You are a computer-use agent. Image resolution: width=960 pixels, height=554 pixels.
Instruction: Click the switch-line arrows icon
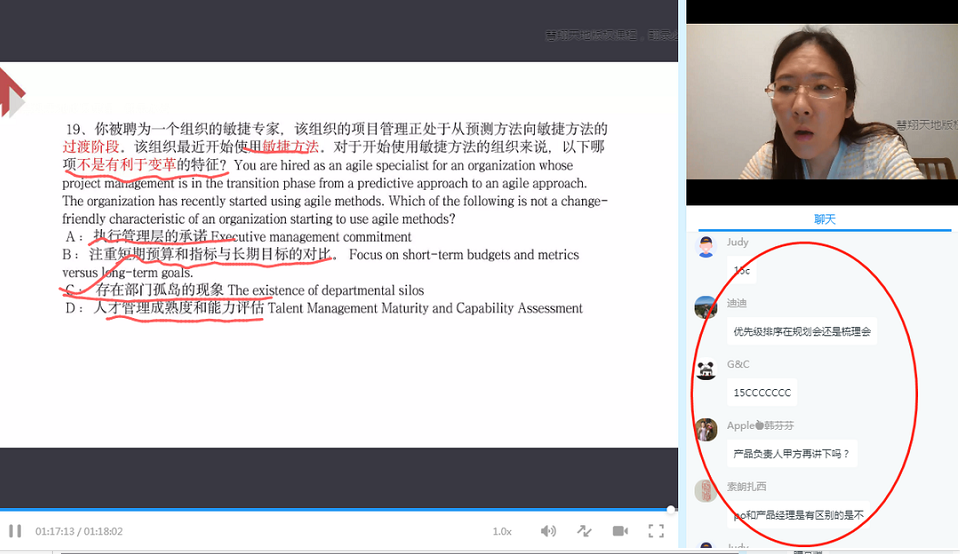click(x=584, y=531)
